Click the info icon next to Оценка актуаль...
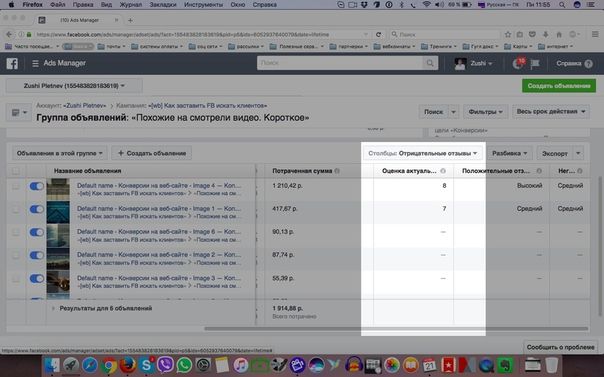Viewport: 604px width, 377px height. coord(443,171)
